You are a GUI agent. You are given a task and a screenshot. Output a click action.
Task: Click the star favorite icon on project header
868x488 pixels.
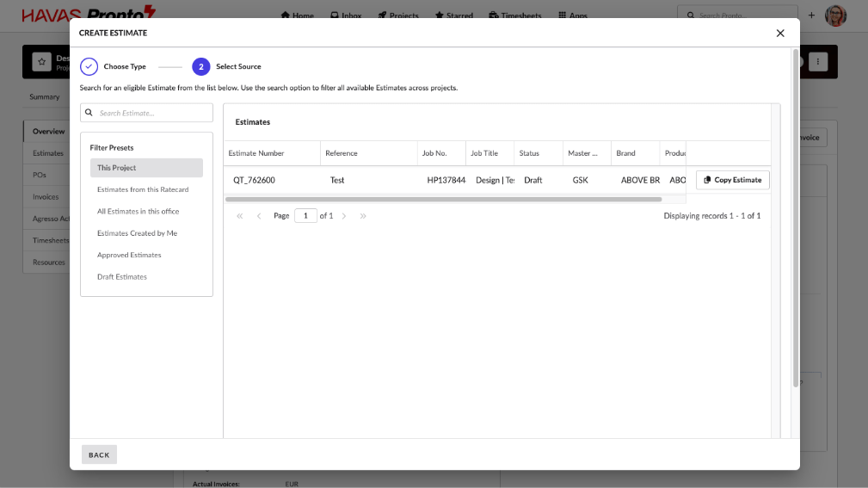click(40, 62)
